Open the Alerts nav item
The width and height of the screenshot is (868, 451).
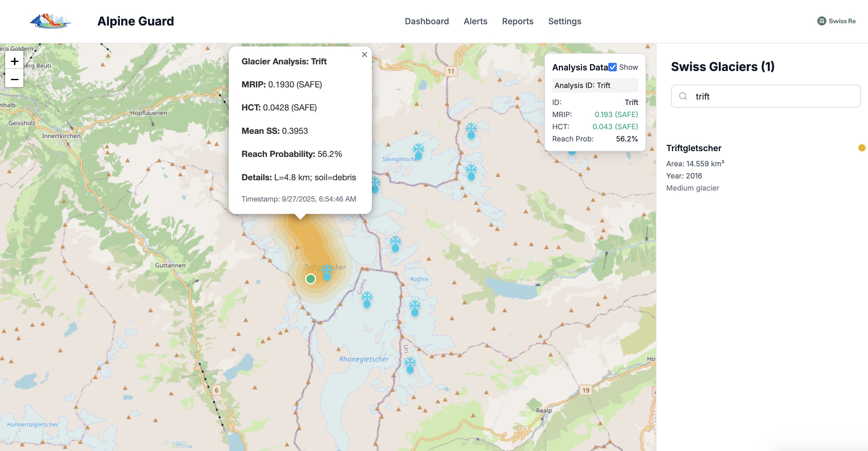point(475,21)
